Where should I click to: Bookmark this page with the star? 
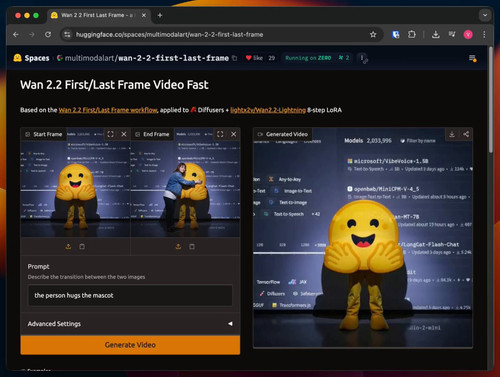(373, 35)
